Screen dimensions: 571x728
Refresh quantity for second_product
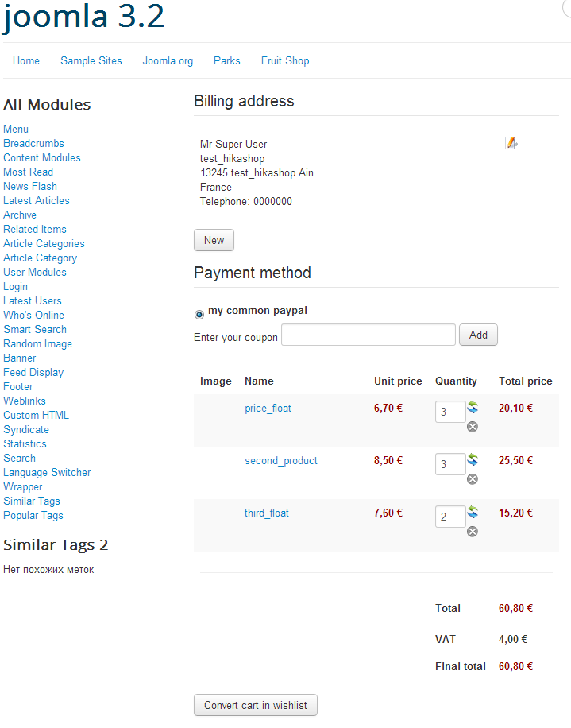pos(473,459)
